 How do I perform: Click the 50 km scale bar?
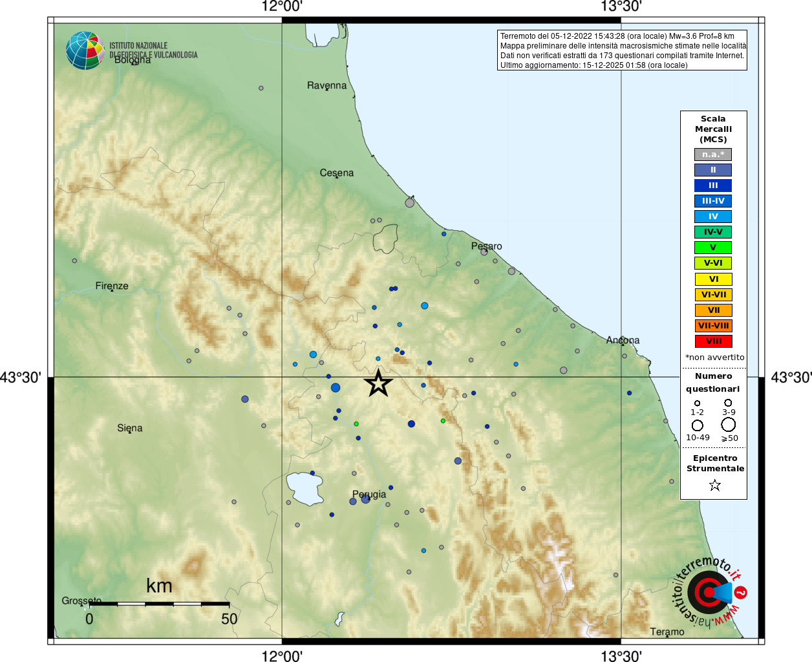[159, 604]
